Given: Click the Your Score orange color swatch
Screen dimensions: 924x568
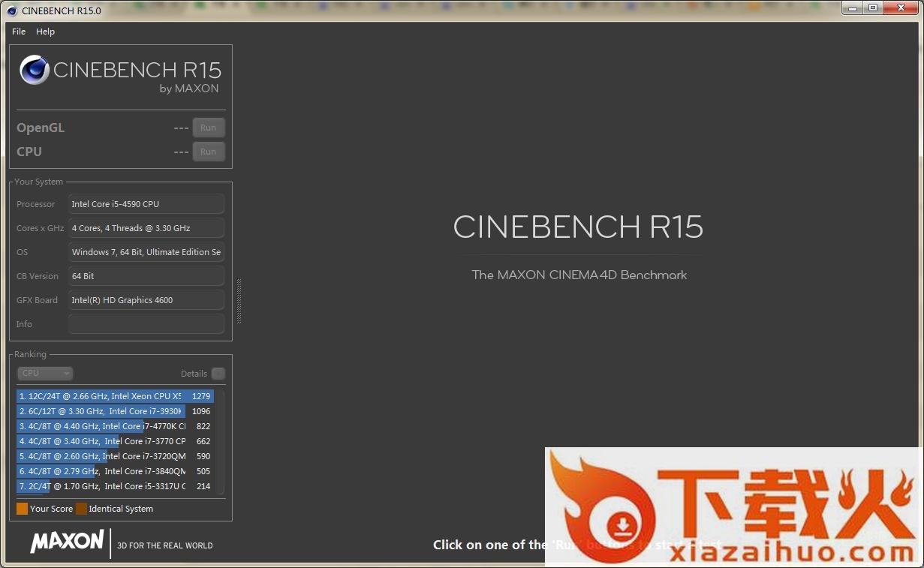Looking at the screenshot, I should 23,509.
